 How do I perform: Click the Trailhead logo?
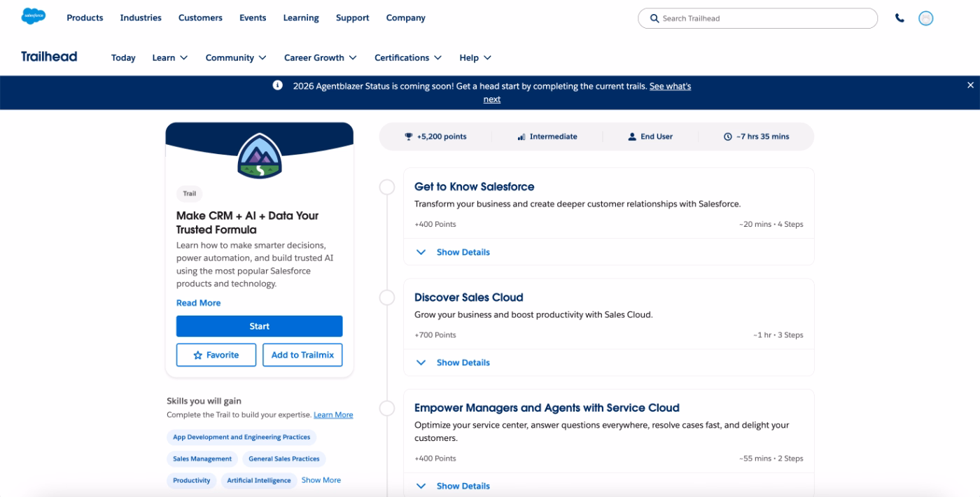[x=49, y=57]
